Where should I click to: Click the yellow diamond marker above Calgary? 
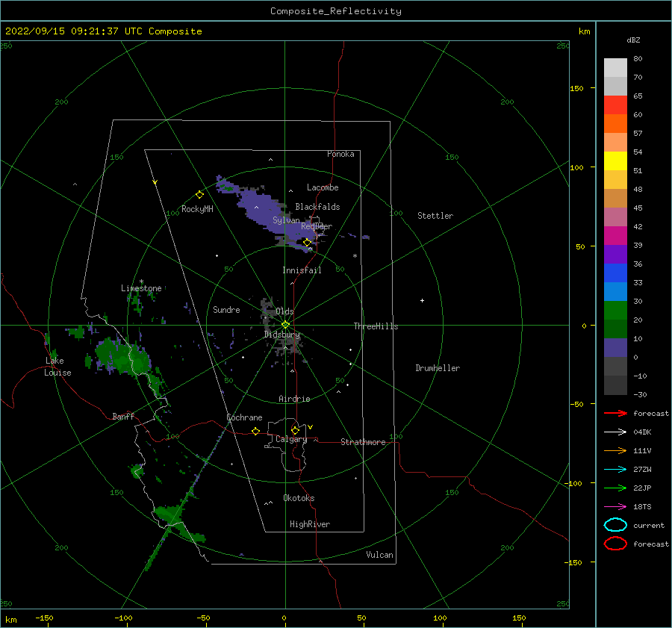[x=295, y=430]
